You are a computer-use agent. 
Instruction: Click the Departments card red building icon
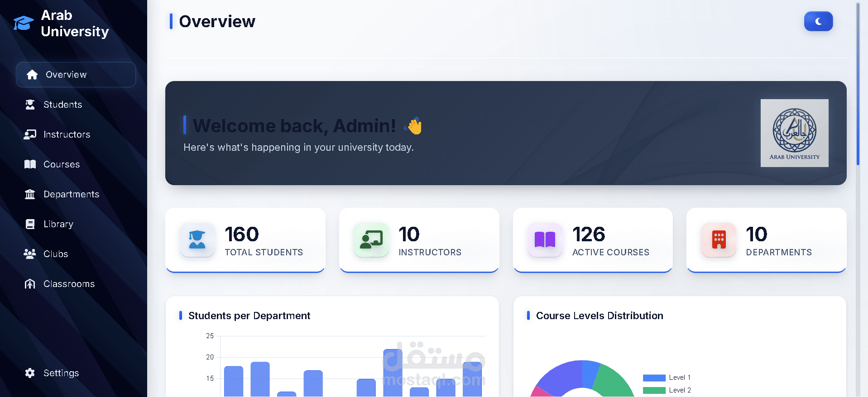(x=719, y=240)
